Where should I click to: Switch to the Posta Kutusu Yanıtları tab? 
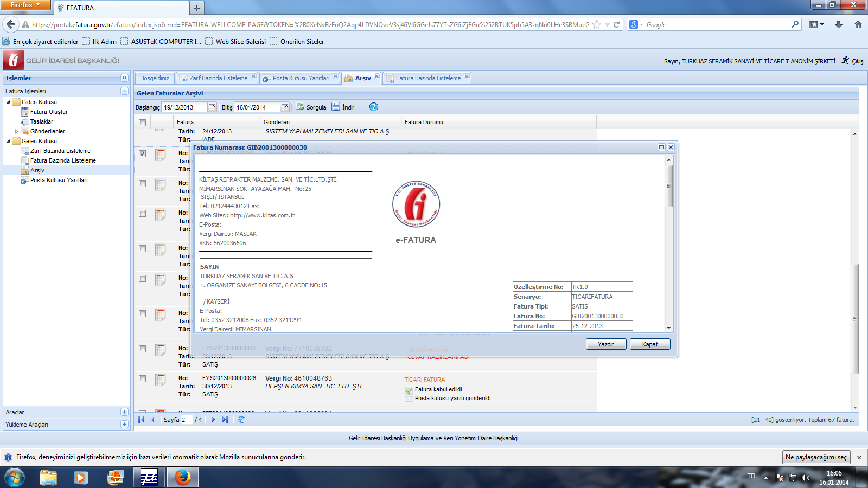301,78
